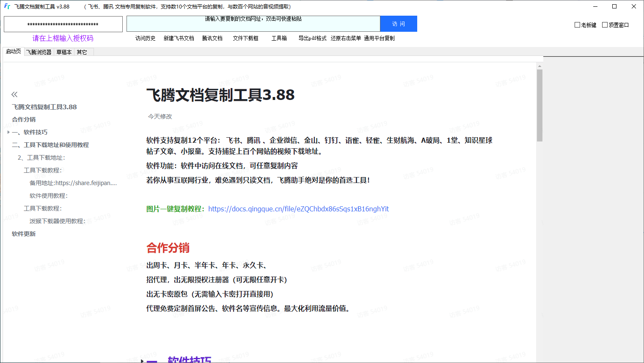
Task: Choose 导出pdf格式 in the toolbar
Action: pyautogui.click(x=312, y=38)
